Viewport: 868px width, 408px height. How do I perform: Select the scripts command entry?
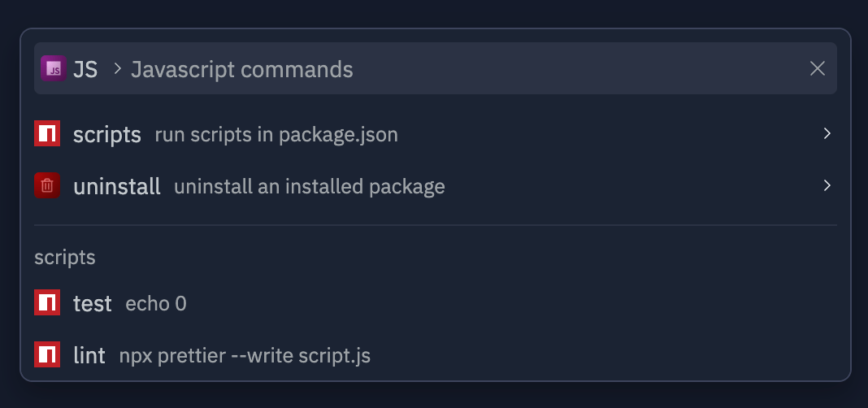(x=435, y=133)
